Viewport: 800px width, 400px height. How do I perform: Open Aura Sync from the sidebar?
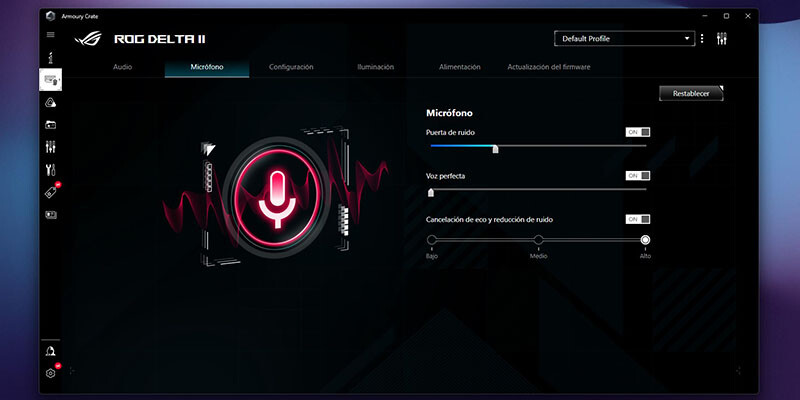pyautogui.click(x=51, y=103)
